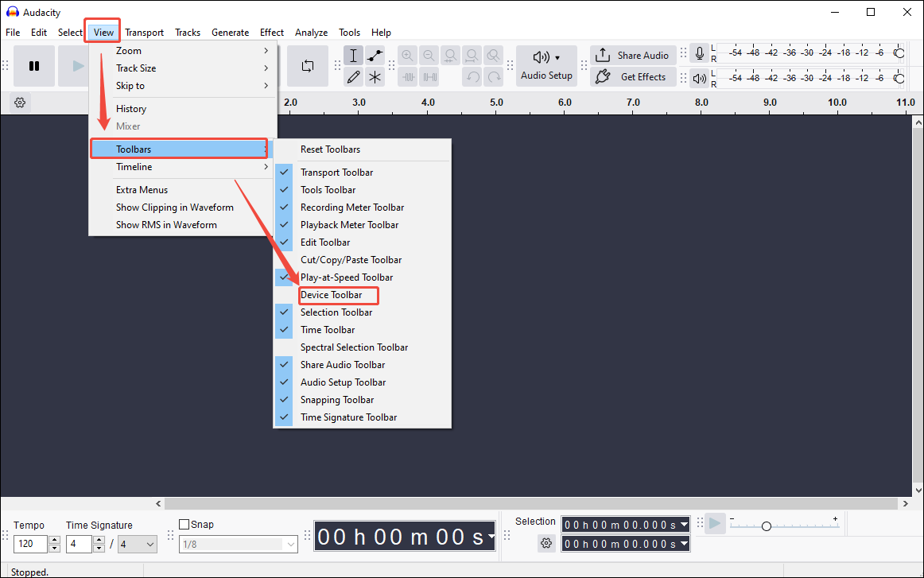Toggle Time Signature Toolbar item
The height and width of the screenshot is (578, 924).
[x=363, y=417]
